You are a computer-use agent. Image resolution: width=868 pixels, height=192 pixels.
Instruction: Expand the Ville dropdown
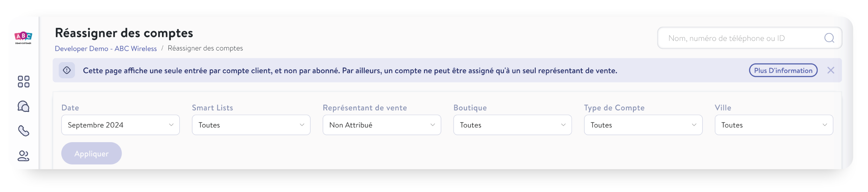pos(774,125)
